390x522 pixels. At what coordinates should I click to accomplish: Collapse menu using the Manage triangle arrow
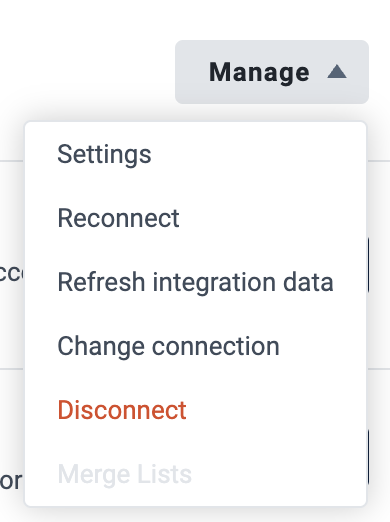(x=337, y=72)
